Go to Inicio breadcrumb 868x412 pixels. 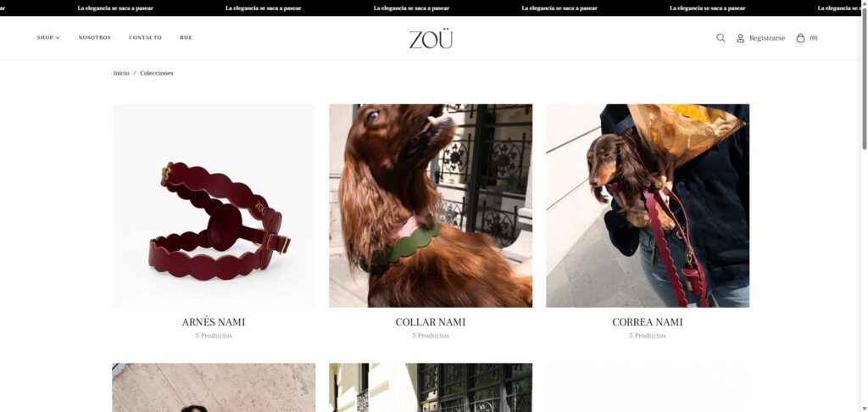(x=121, y=73)
